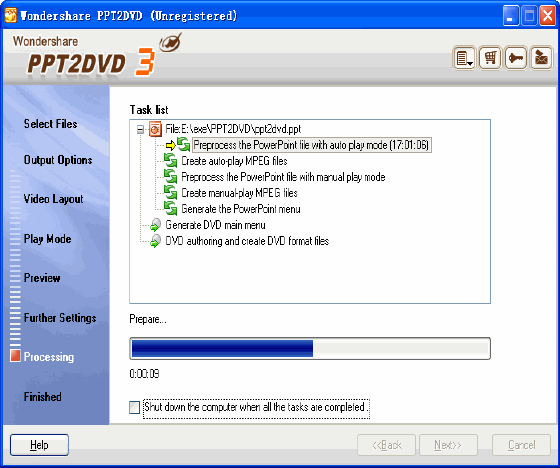Select the File:E:\exe\PPT2DVD\ppt2dvd.ppt root item

[233, 129]
